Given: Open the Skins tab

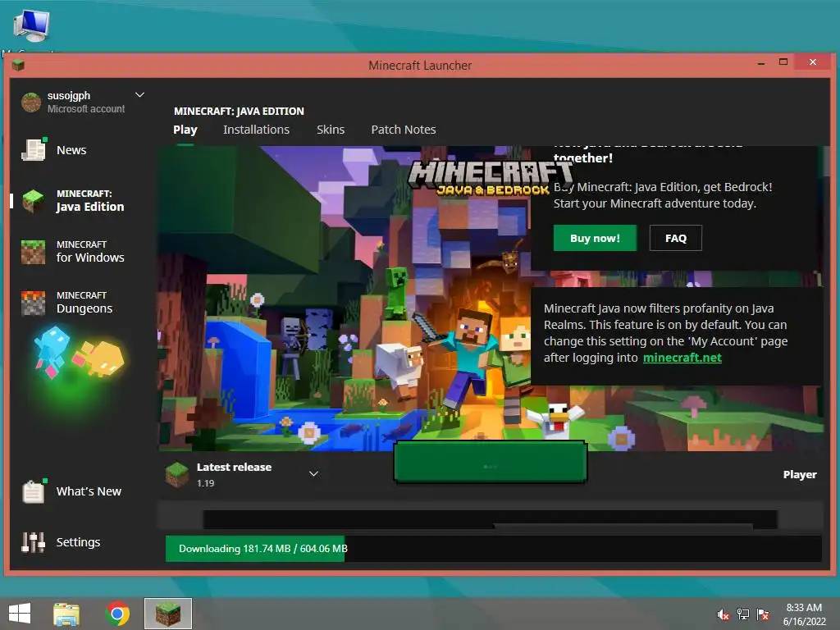Looking at the screenshot, I should [331, 130].
